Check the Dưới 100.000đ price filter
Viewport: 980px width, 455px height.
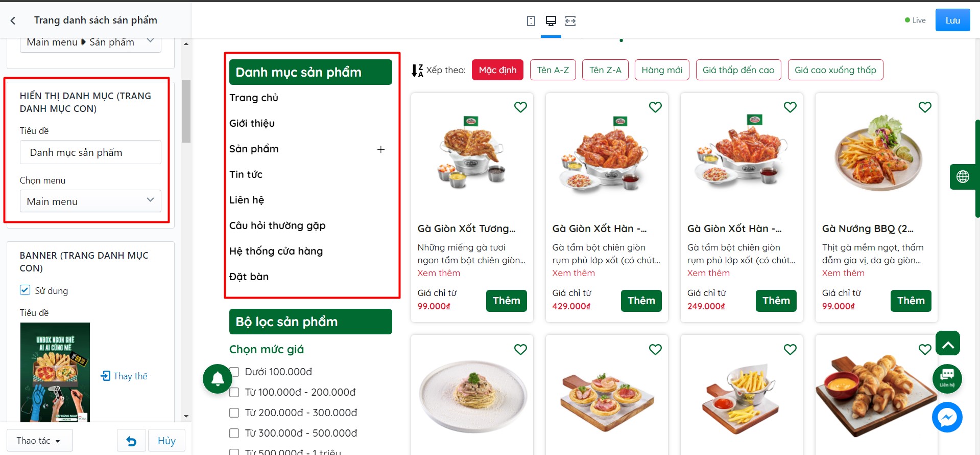click(234, 372)
